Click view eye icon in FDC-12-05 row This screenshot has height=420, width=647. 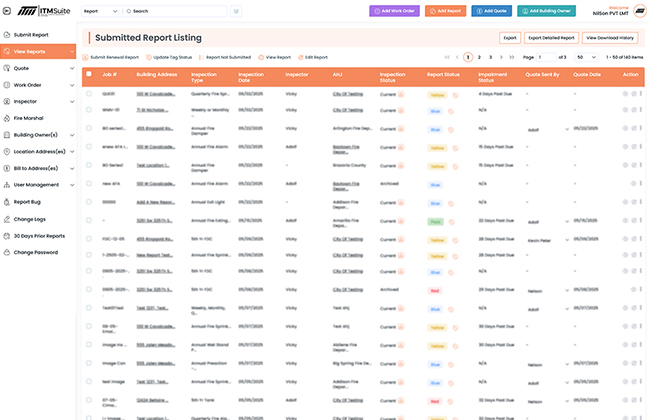[625, 239]
